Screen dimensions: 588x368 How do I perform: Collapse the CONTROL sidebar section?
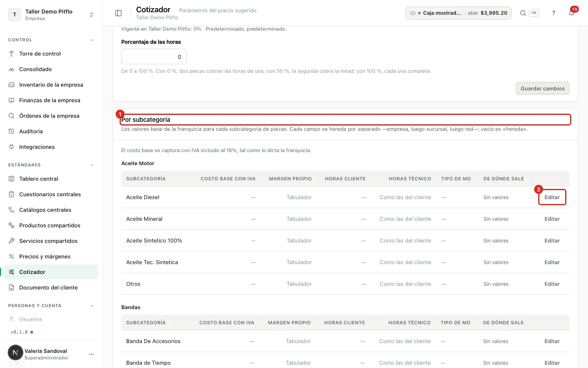(92, 40)
